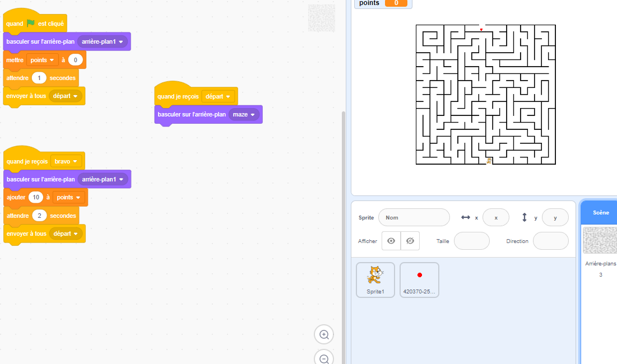
Task: Click the workspace vertical scrollbar
Action: click(344, 237)
